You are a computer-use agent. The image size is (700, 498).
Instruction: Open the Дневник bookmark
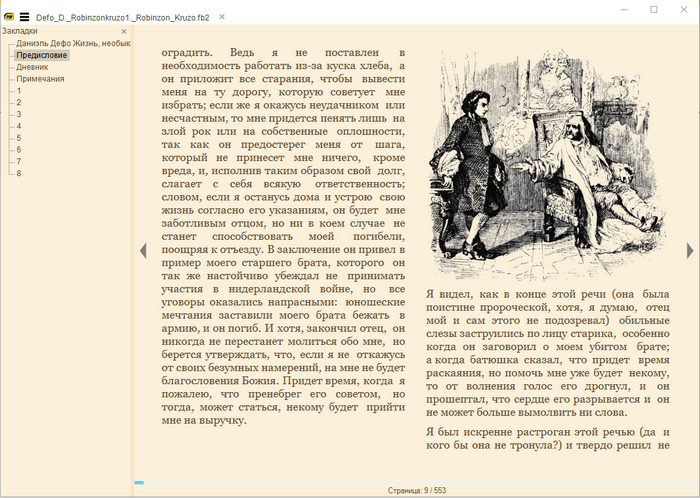pos(32,67)
